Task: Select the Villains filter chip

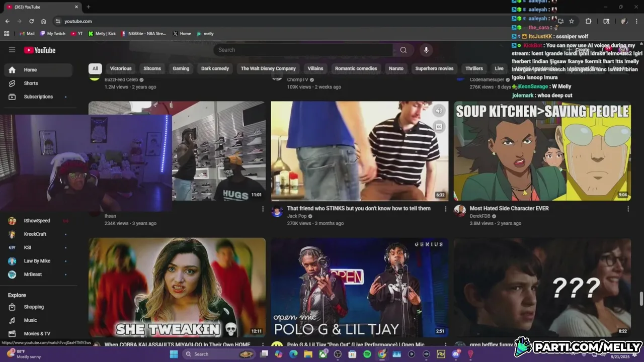Action: point(315,68)
